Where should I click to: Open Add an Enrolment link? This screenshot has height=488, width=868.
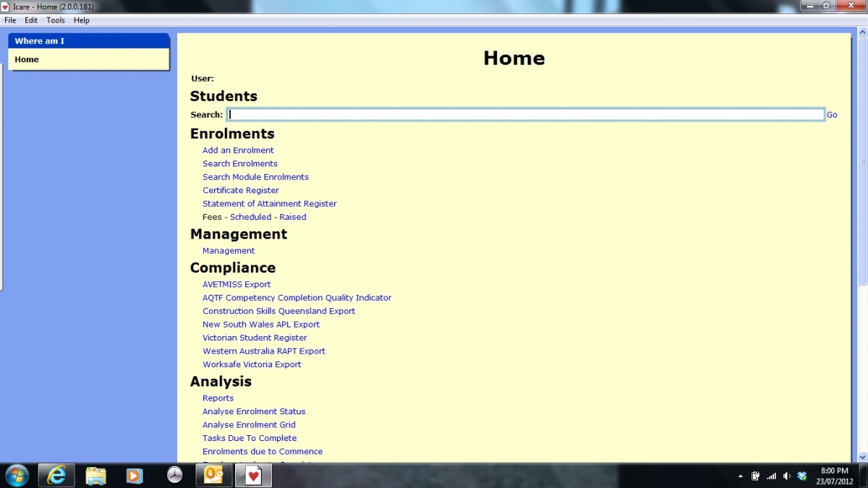click(x=238, y=150)
